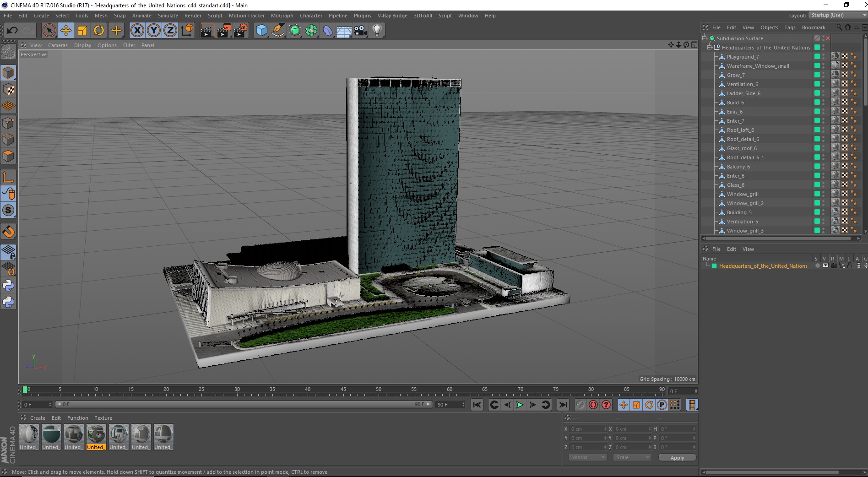Viewport: 868px width, 477px height.
Task: Open the Sculpt menu
Action: pos(215,16)
